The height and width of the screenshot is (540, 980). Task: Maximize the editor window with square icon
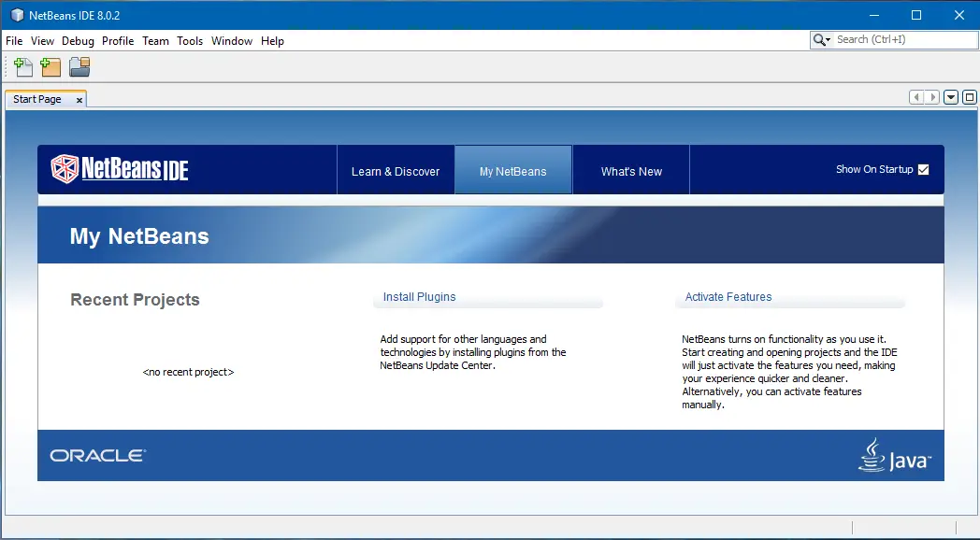pyautogui.click(x=970, y=97)
